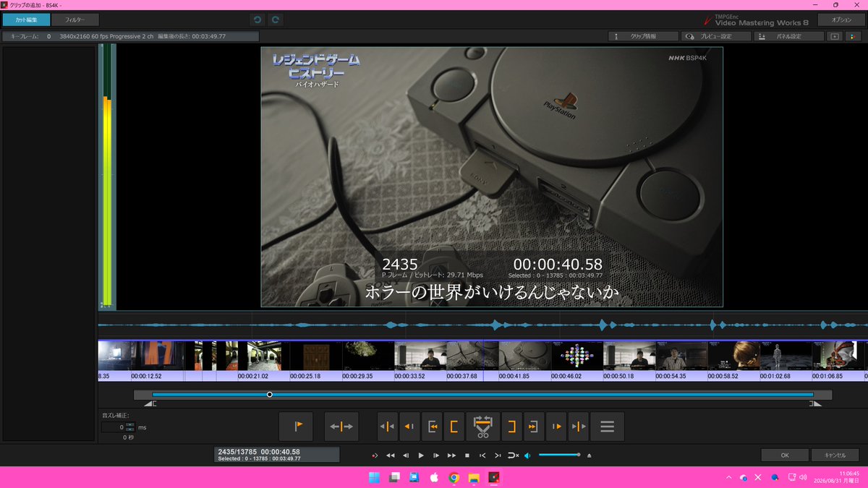868x488 pixels.
Task: Open Google Chrome from taskbar
Action: [x=454, y=477]
